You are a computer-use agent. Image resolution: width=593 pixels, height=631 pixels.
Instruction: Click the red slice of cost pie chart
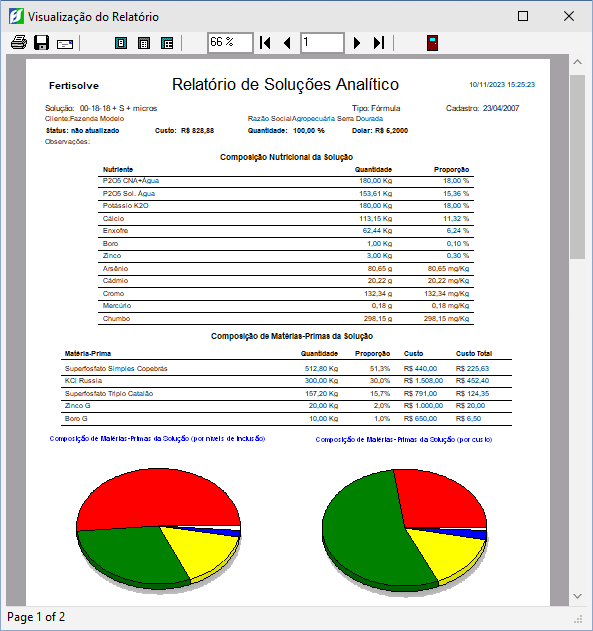pyautogui.click(x=441, y=499)
